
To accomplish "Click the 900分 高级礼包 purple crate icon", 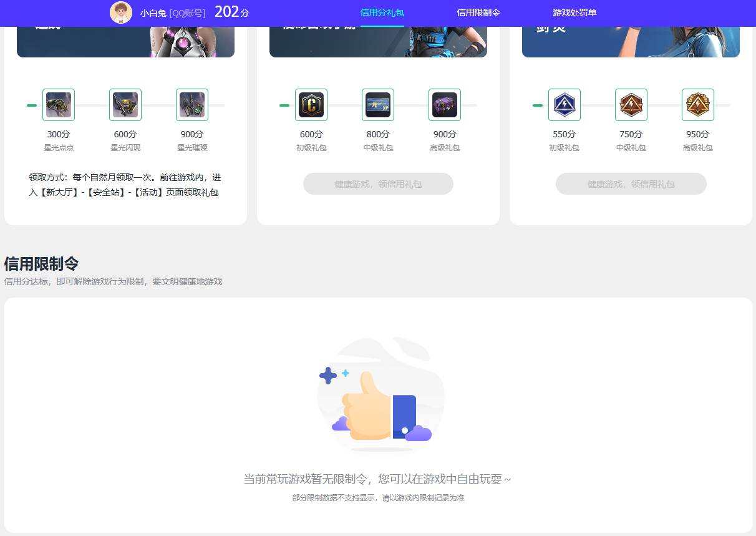I will 445,105.
